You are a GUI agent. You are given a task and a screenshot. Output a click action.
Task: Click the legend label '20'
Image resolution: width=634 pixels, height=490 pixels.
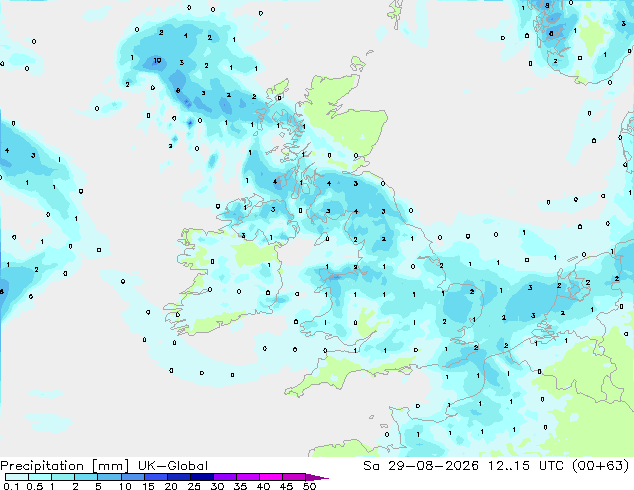tap(171, 486)
